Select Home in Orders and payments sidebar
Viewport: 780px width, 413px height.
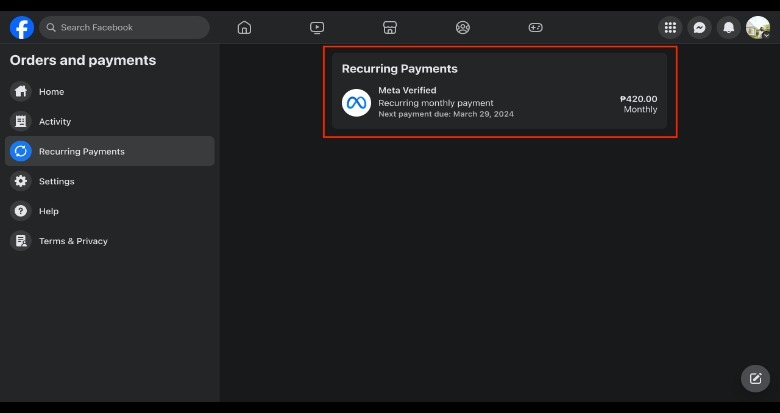pyautogui.click(x=52, y=92)
